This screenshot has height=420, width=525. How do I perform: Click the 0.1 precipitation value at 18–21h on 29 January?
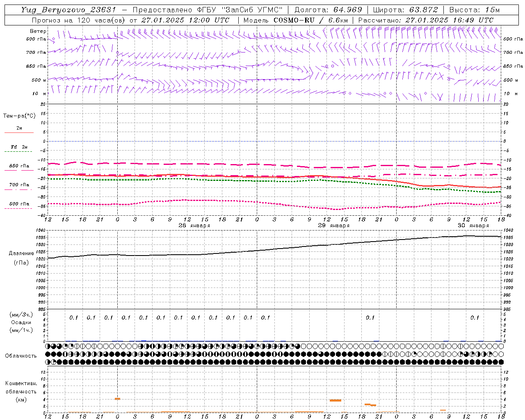370,317
